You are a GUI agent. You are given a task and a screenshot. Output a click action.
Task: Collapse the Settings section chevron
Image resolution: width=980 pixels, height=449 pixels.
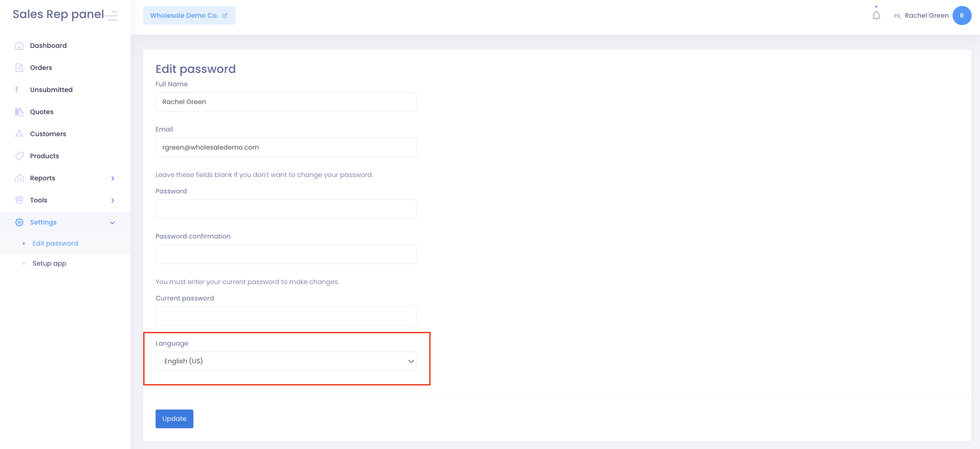pos(112,222)
